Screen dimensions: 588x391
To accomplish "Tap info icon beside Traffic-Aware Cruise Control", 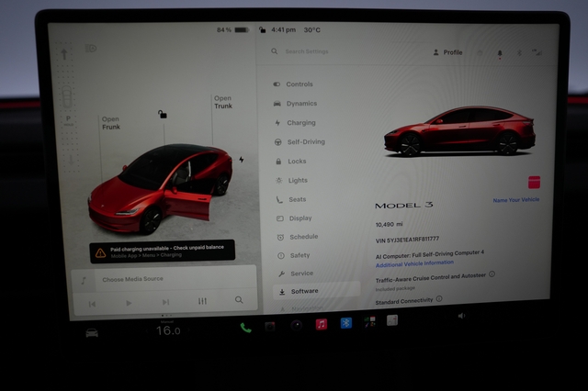I will pos(492,274).
